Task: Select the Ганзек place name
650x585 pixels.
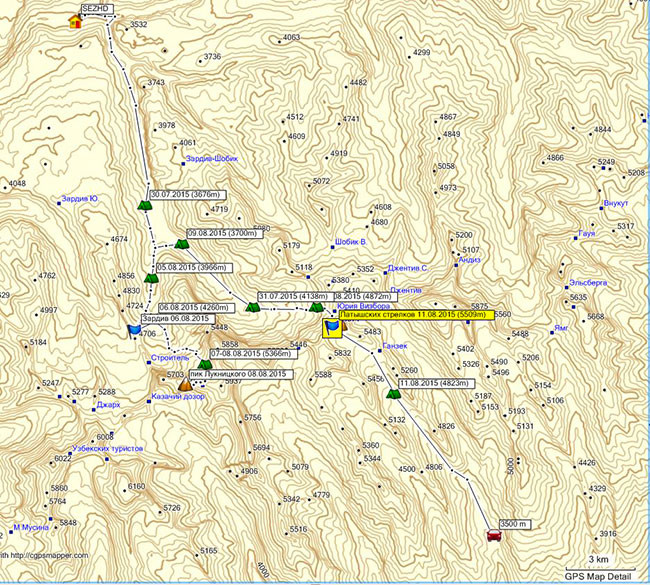Action: click(395, 346)
